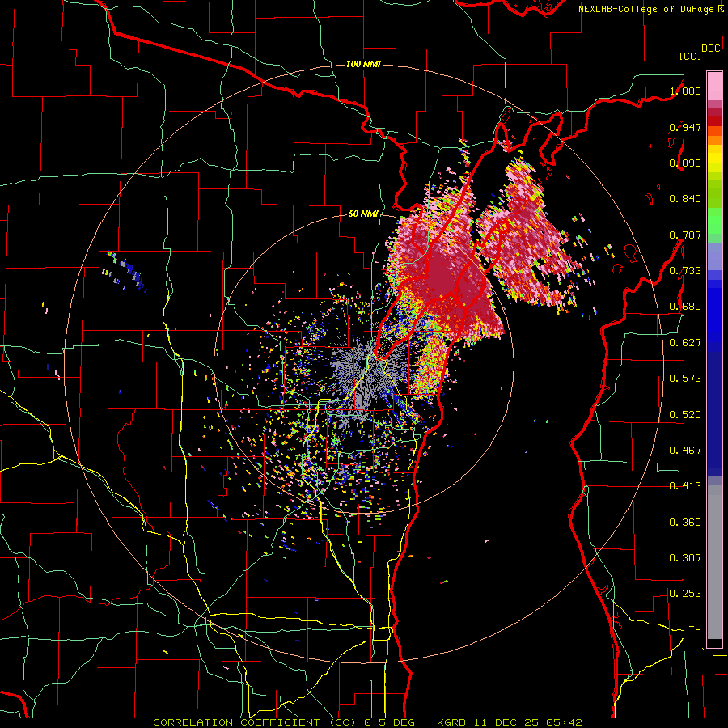Image resolution: width=728 pixels, height=728 pixels.
Task: Click the 0.680 legend value
Action: tap(685, 307)
